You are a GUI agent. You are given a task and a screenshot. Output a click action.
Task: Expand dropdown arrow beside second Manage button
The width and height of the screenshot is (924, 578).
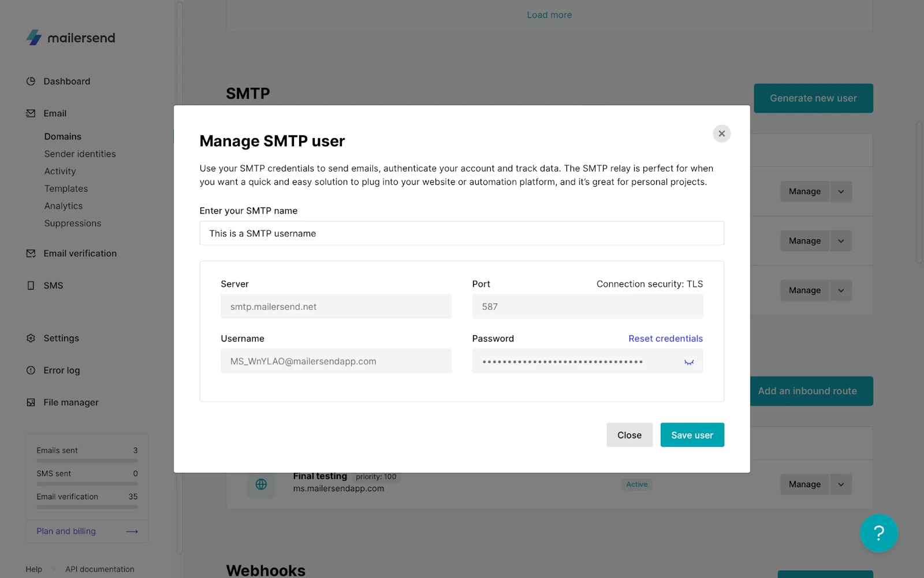tap(841, 241)
